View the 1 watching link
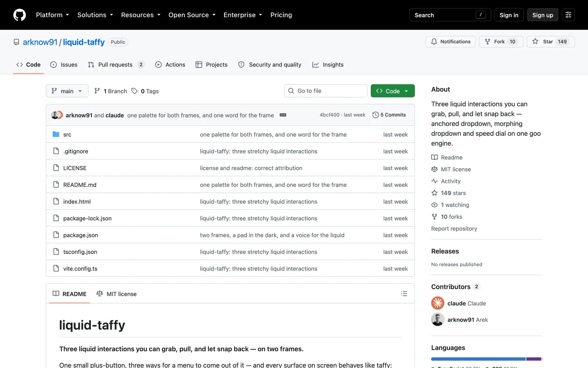This screenshot has height=368, width=588. click(450, 205)
